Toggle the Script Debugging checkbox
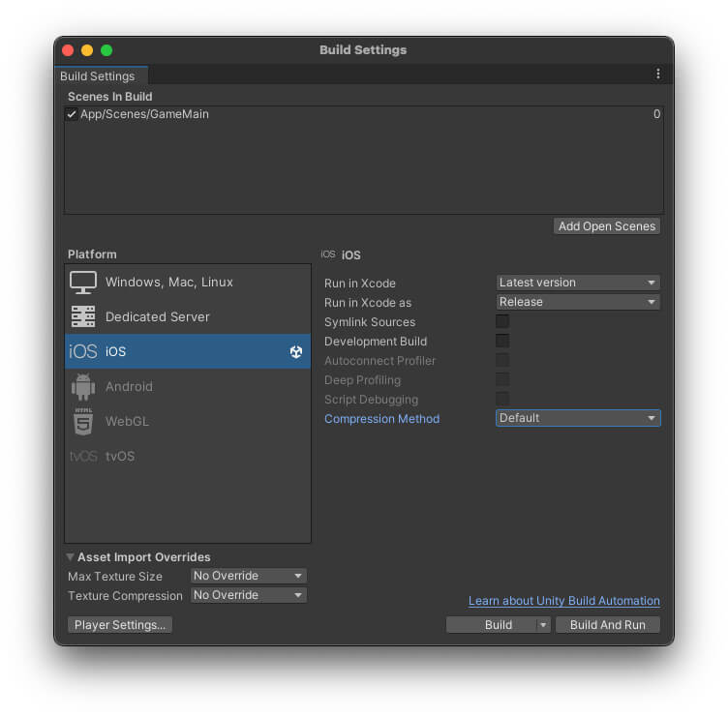Image resolution: width=728 pixels, height=717 pixels. tap(502, 399)
